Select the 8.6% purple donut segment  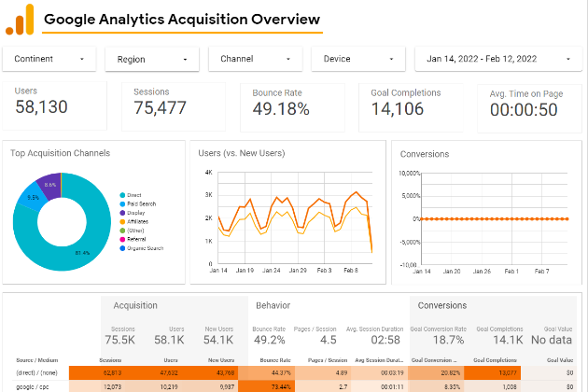tap(50, 185)
